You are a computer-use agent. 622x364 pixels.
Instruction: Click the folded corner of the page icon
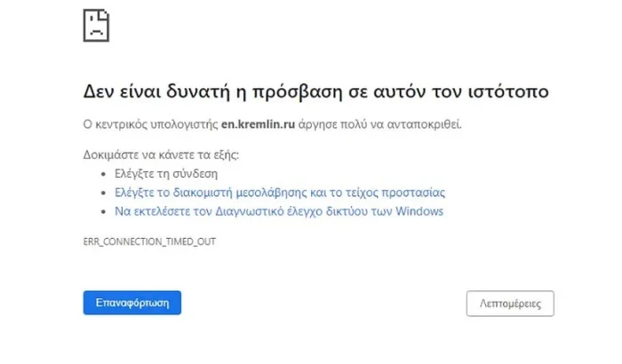coord(104,14)
